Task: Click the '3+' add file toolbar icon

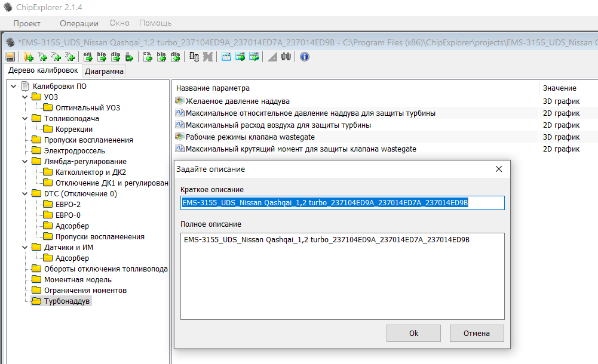Action: pyautogui.click(x=70, y=57)
